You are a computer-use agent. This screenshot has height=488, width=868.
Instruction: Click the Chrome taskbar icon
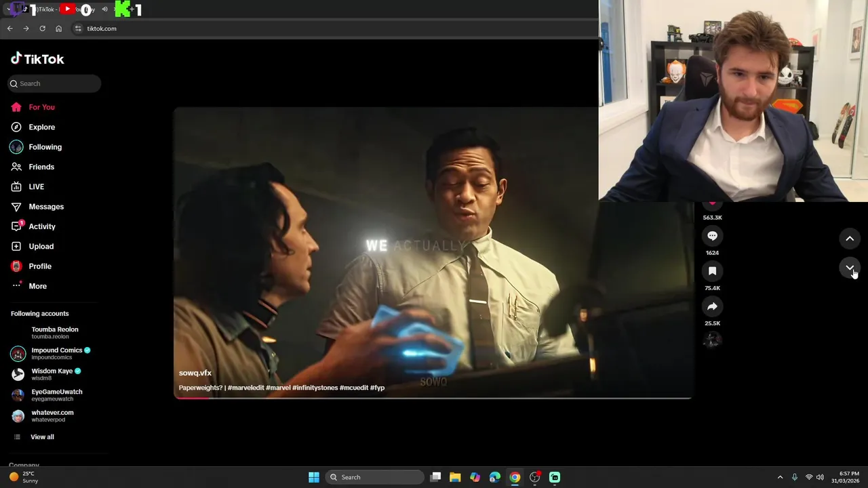coord(515,477)
